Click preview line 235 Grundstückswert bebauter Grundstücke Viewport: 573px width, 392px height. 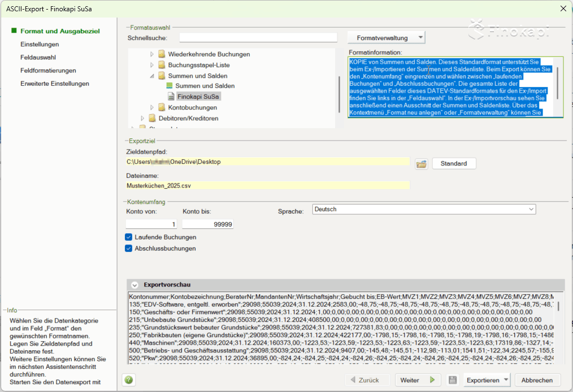pos(341,328)
